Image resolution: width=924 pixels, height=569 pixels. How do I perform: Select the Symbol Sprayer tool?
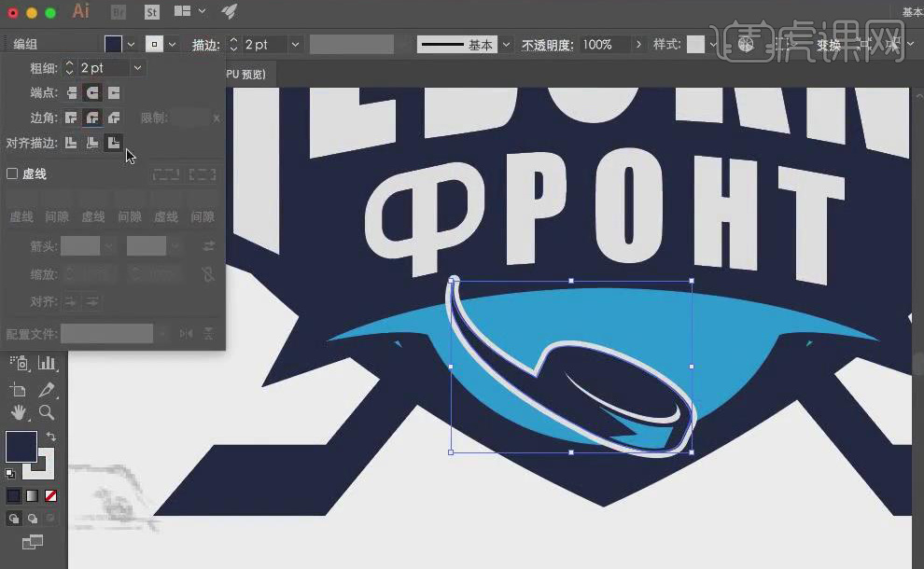coord(20,363)
